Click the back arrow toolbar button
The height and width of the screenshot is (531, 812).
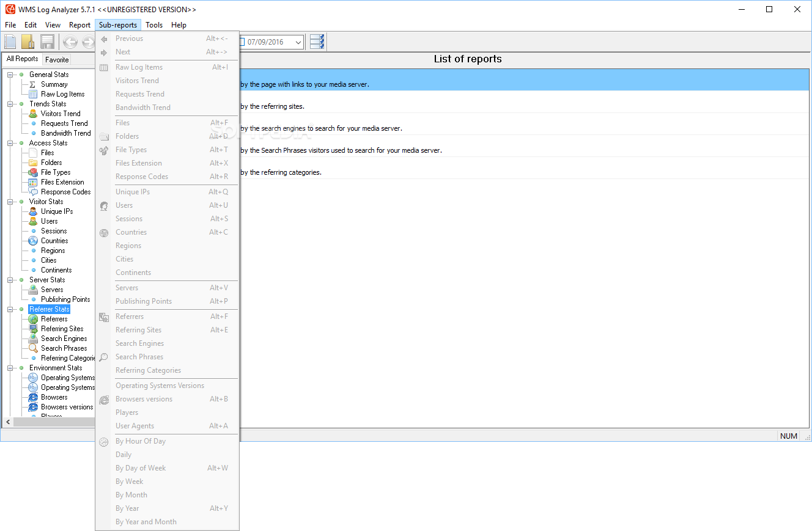click(70, 42)
